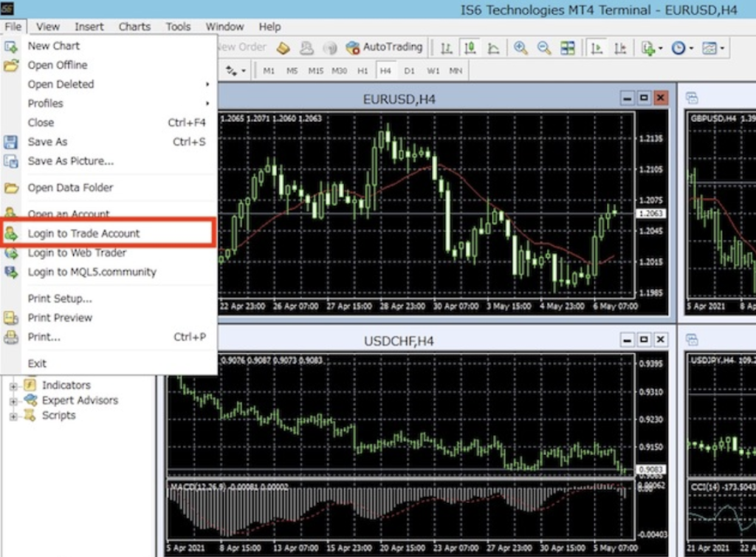Screen dimensions: 756x557
Task: Toggle auto scroll to latest bar
Action: pyautogui.click(x=597, y=48)
